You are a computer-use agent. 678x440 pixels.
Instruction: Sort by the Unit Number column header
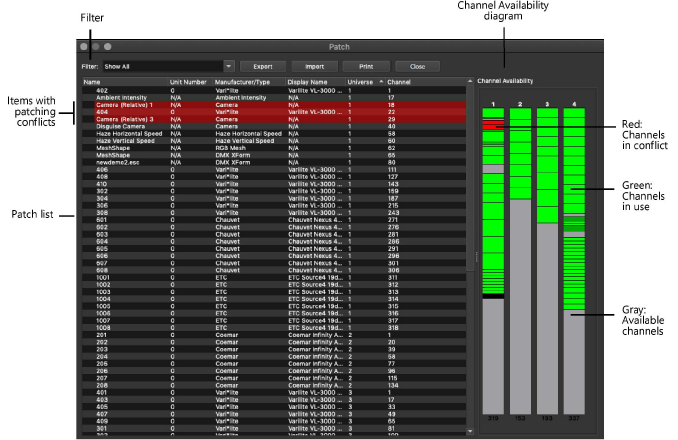(x=190, y=82)
